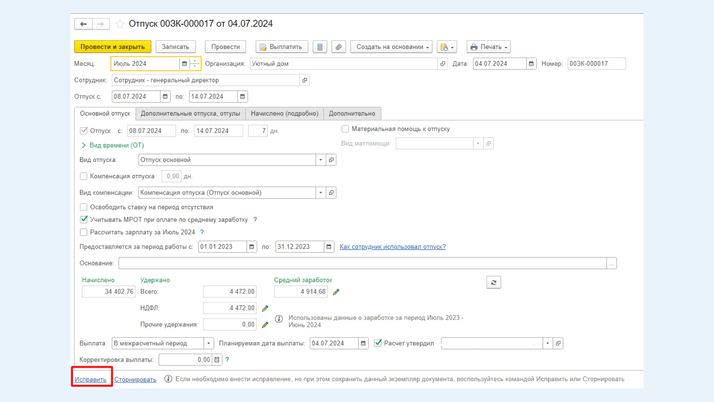Screen dimensions: 714x402
Task: Click Провести button
Action: pos(225,47)
